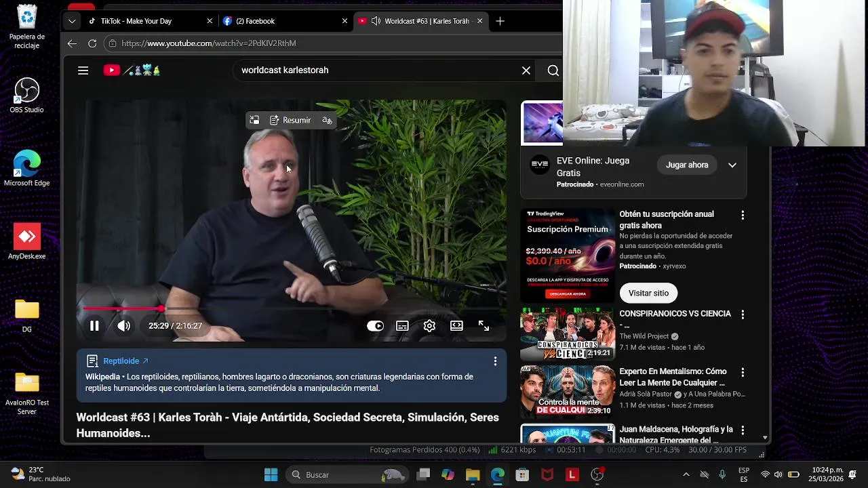Click the Visitar sitio button
Viewport: 868px width, 488px height.
(x=648, y=293)
